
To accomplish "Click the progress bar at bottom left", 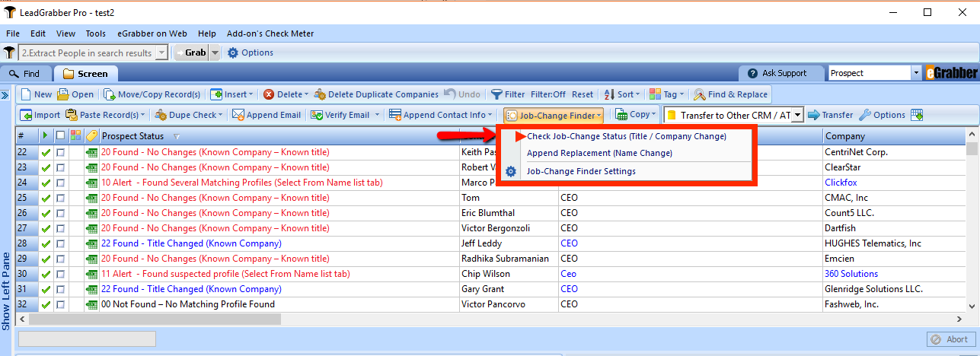I will 87,339.
